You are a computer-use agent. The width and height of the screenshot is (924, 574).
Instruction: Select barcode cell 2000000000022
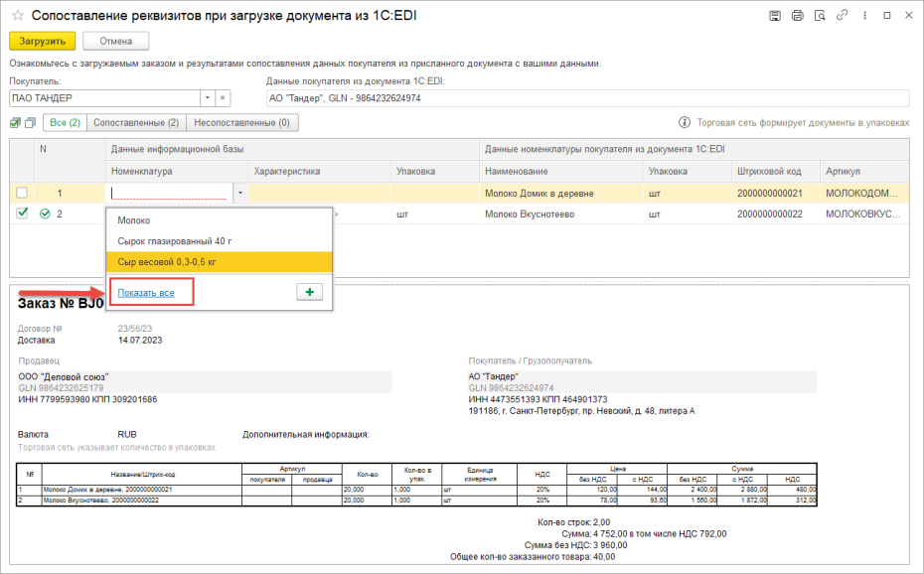(776, 215)
